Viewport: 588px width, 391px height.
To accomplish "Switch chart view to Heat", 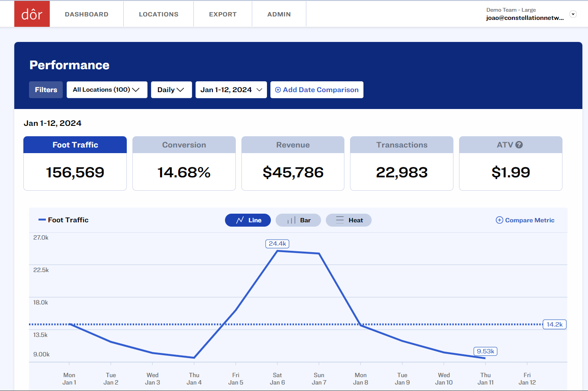I will coord(348,220).
